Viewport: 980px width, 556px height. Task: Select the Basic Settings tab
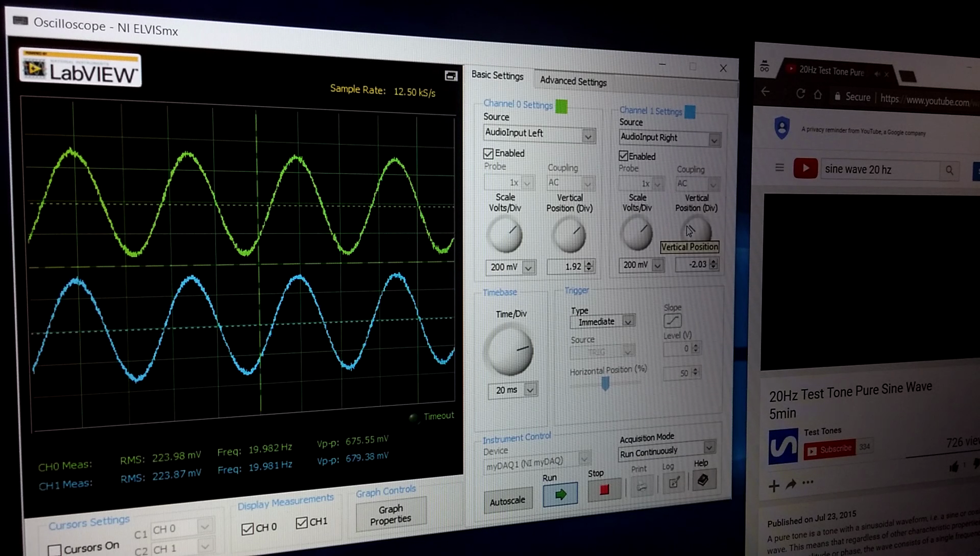(497, 75)
